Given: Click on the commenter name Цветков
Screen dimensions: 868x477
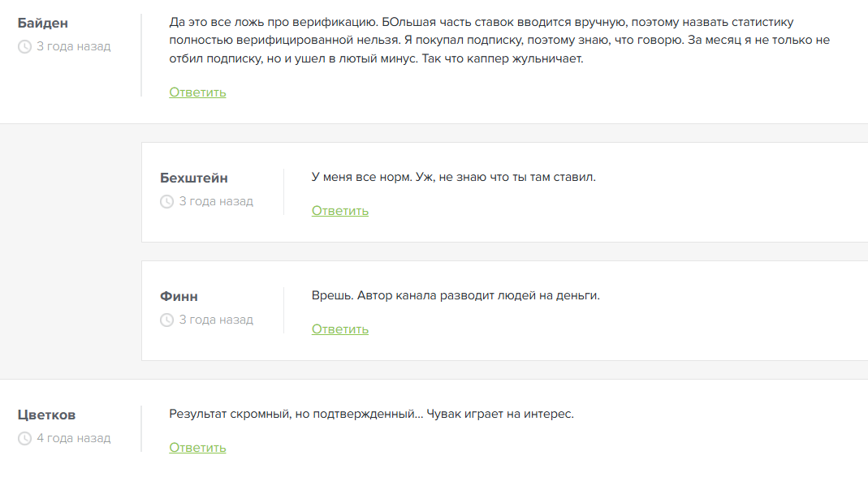Looking at the screenshot, I should [46, 415].
